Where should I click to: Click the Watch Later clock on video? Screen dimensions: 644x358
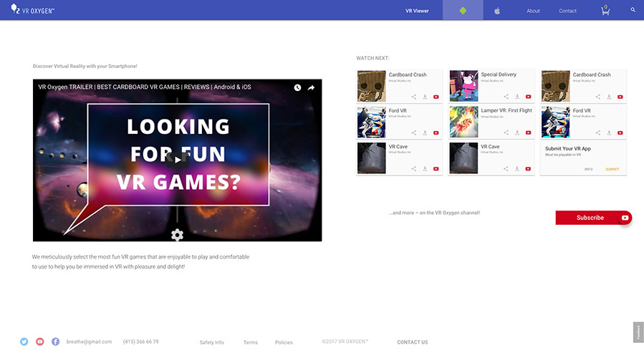(297, 87)
